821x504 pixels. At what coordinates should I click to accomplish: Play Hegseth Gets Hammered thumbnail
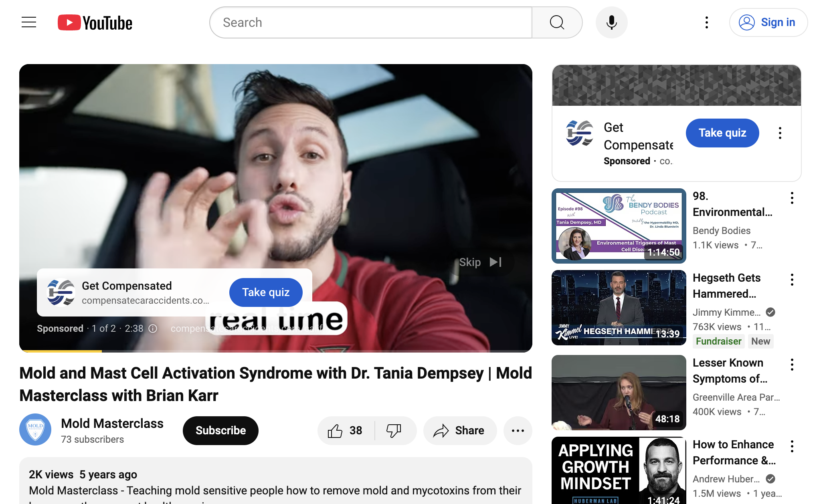point(619,308)
